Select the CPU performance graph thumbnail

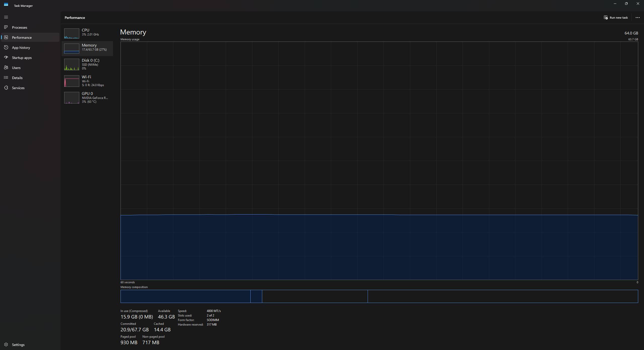(71, 33)
